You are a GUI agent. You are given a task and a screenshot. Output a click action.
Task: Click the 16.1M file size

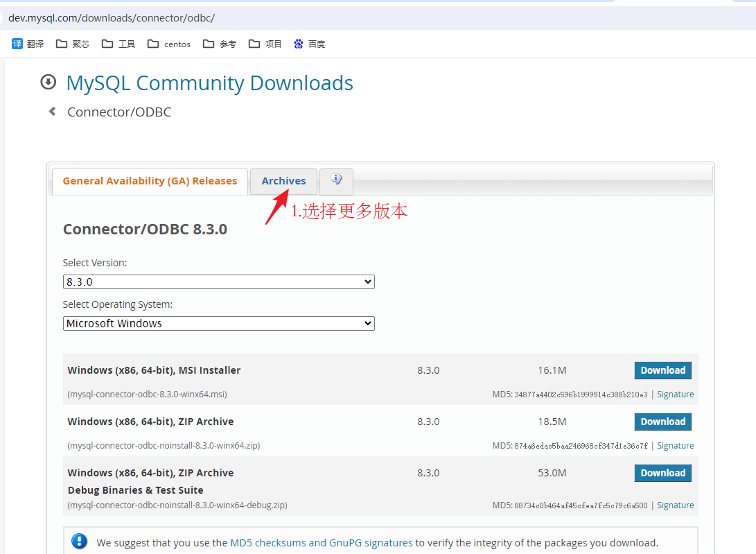coord(552,370)
